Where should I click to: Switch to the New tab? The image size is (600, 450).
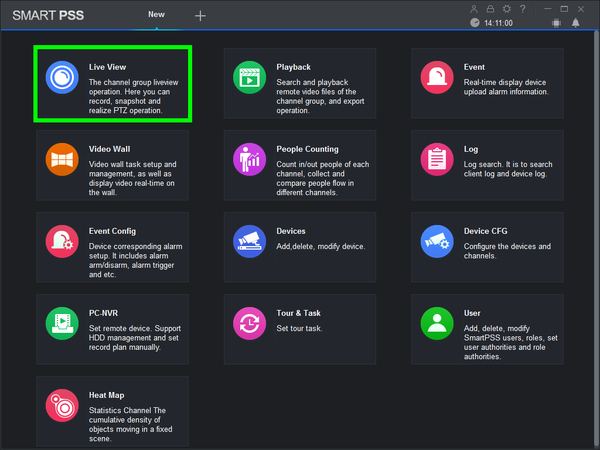(157, 15)
